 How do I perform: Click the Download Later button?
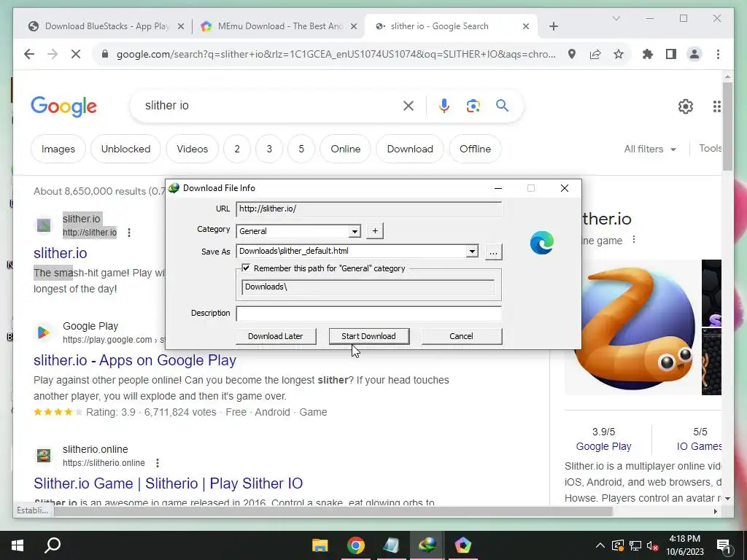[275, 336]
